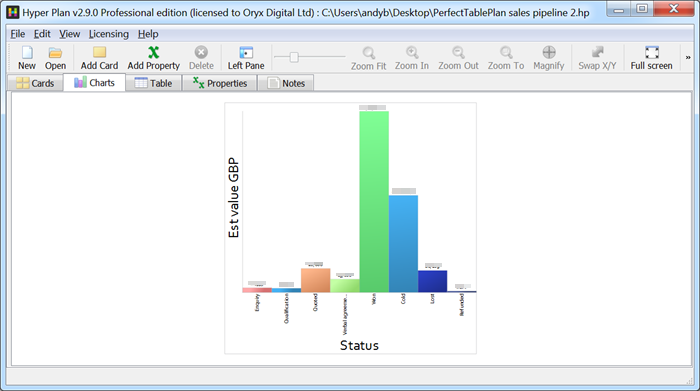Click the orange Quoted bar

(x=316, y=280)
